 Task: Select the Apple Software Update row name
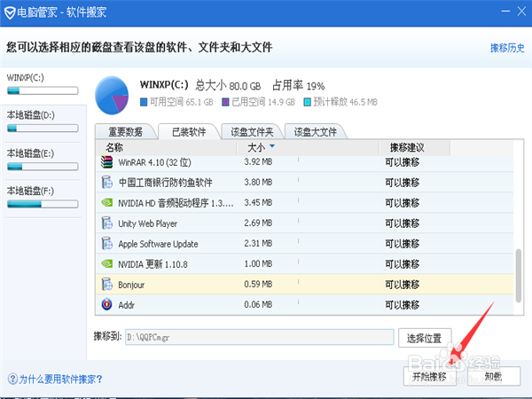158,244
